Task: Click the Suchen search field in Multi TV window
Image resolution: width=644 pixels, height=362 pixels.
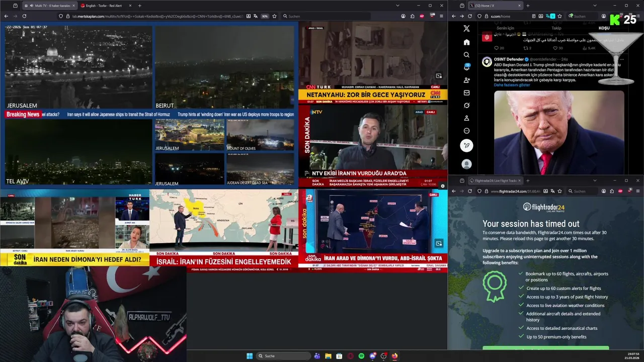Action: click(x=327, y=16)
